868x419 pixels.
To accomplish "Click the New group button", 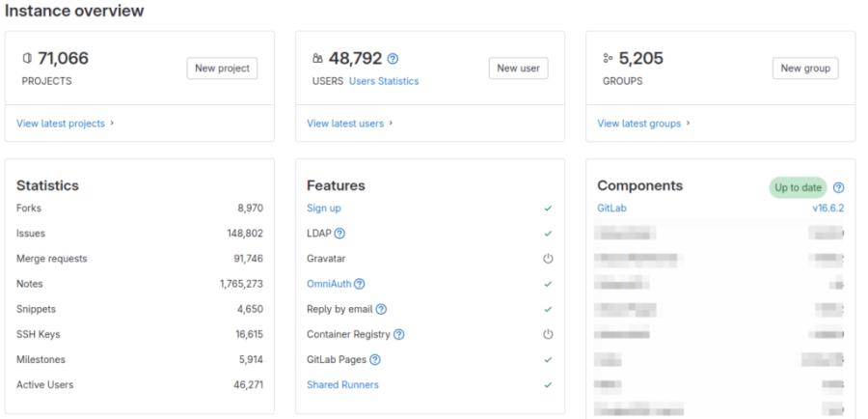I will pyautogui.click(x=805, y=69).
